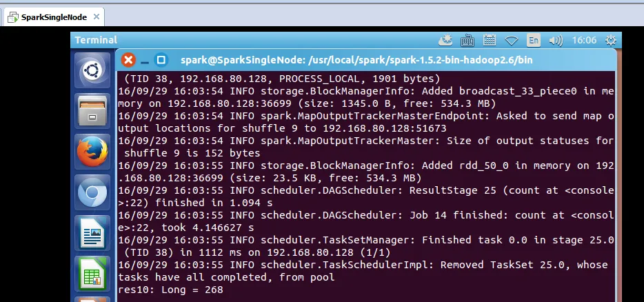Image resolution: width=644 pixels, height=302 pixels.
Task: Open the sound volume menu
Action: [555, 40]
